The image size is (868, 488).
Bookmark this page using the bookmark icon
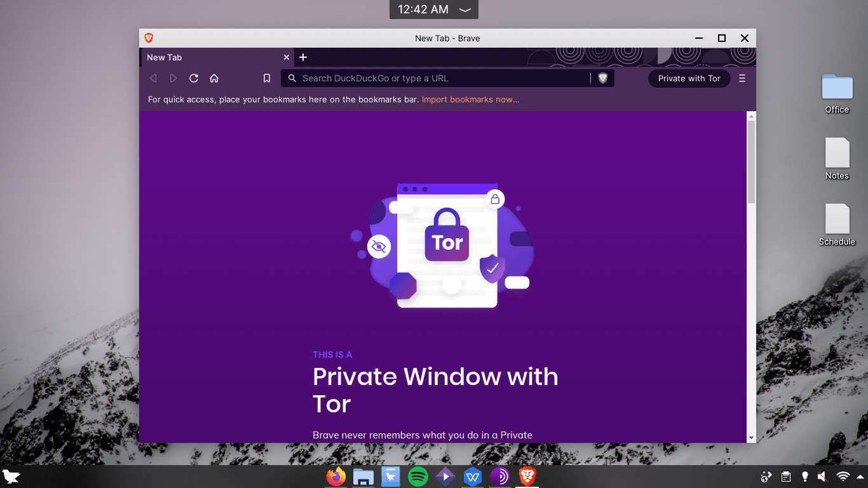pyautogui.click(x=267, y=78)
